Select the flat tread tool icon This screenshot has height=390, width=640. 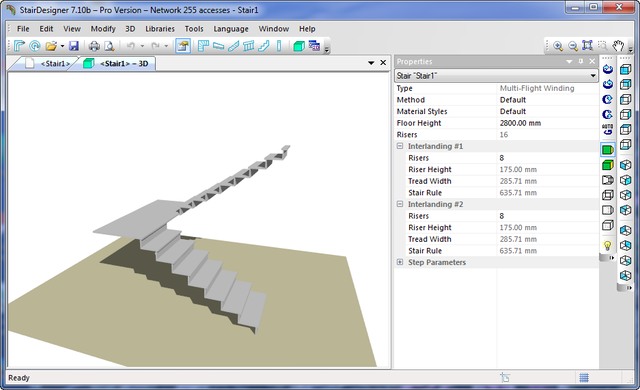pyautogui.click(x=218, y=46)
